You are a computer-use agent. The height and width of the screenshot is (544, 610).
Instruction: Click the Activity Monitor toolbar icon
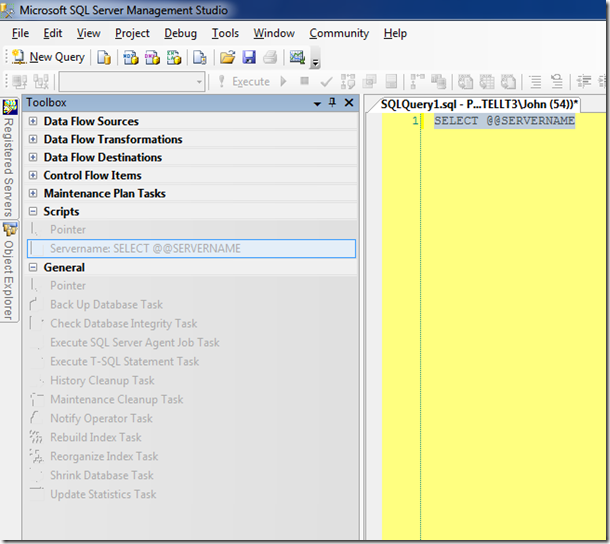(297, 58)
